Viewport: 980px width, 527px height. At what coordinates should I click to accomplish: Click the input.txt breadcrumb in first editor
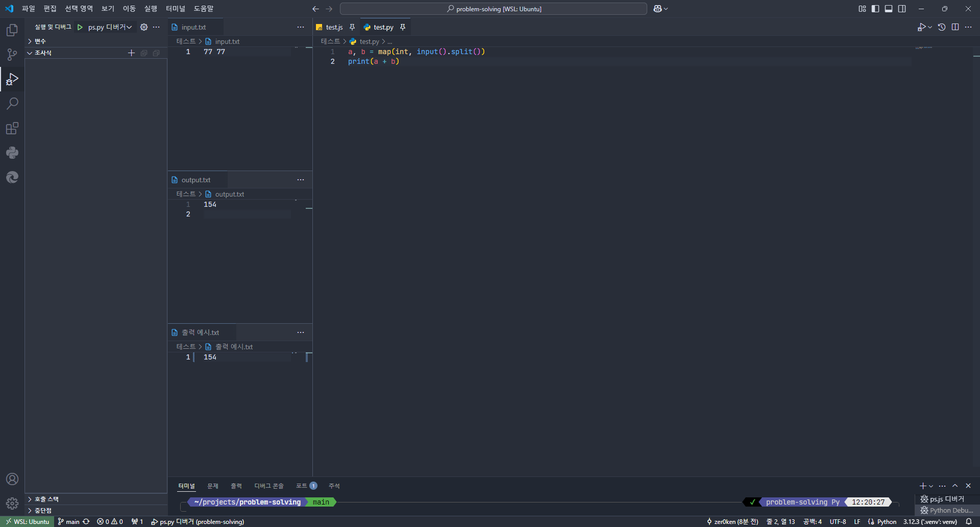click(x=227, y=41)
